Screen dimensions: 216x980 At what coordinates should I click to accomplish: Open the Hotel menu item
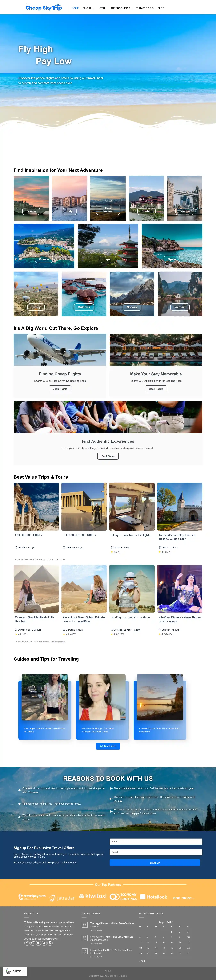101,8
